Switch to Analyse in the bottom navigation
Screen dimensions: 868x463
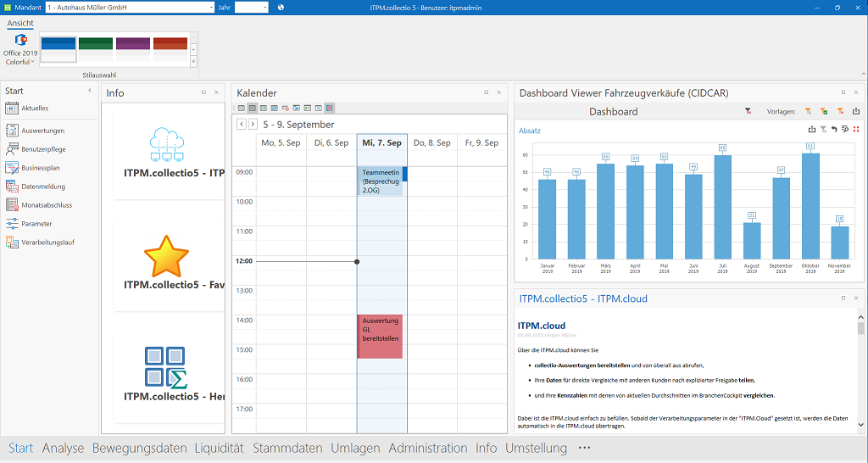pos(63,448)
